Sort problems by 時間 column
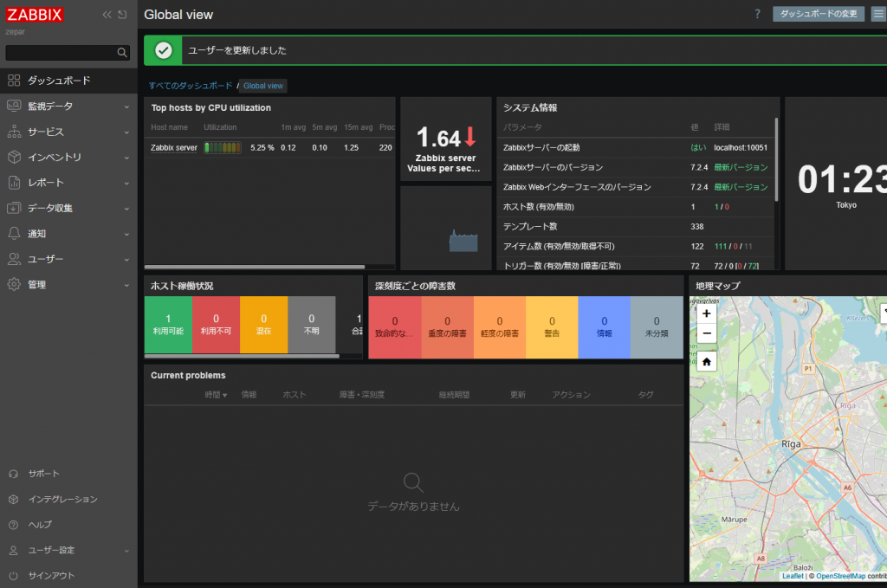Screen dimensions: 887x588 (x=216, y=395)
